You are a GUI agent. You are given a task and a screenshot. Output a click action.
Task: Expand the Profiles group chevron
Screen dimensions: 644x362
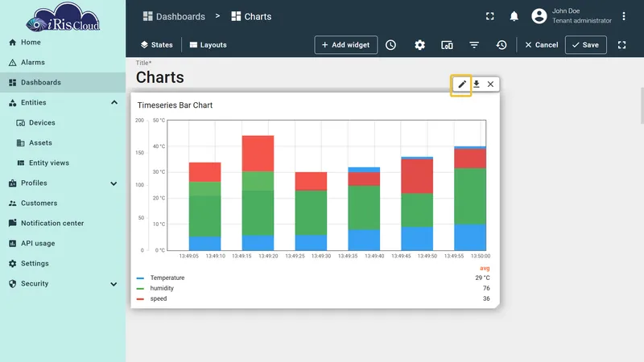pyautogui.click(x=114, y=183)
